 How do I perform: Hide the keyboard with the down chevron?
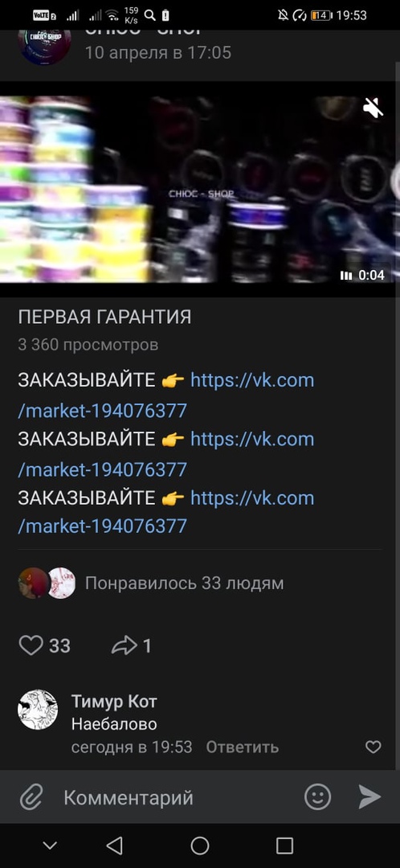click(x=50, y=845)
